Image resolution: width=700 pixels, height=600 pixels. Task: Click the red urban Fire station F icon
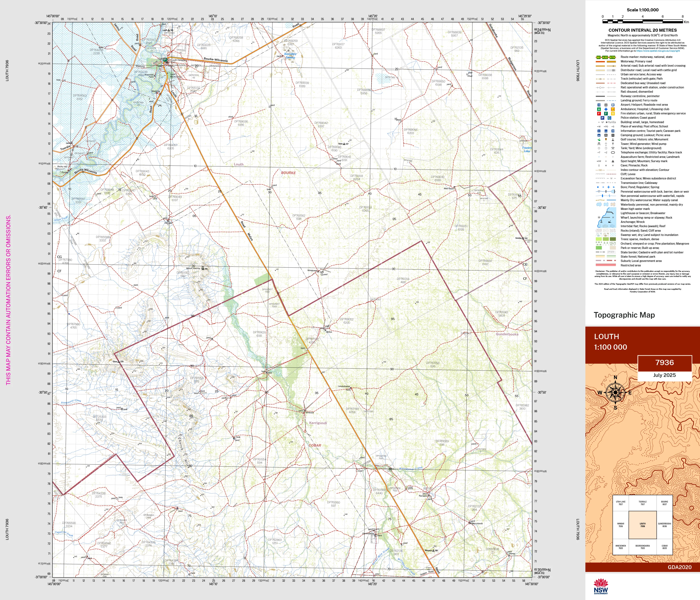click(x=599, y=114)
